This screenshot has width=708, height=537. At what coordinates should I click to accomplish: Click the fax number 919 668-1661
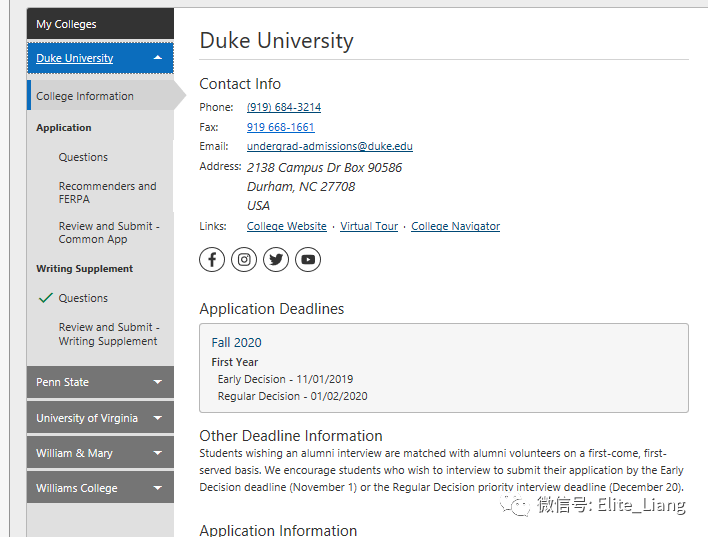(x=280, y=127)
